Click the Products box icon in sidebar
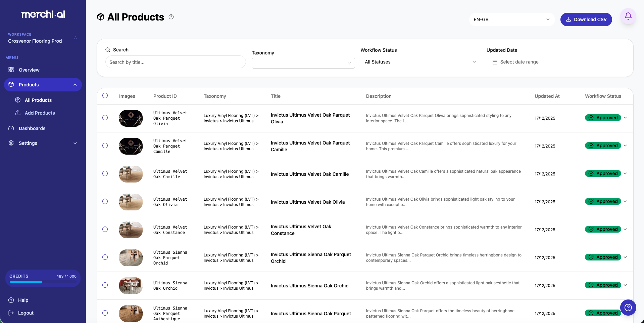The width and height of the screenshot is (644, 323). coord(11,84)
